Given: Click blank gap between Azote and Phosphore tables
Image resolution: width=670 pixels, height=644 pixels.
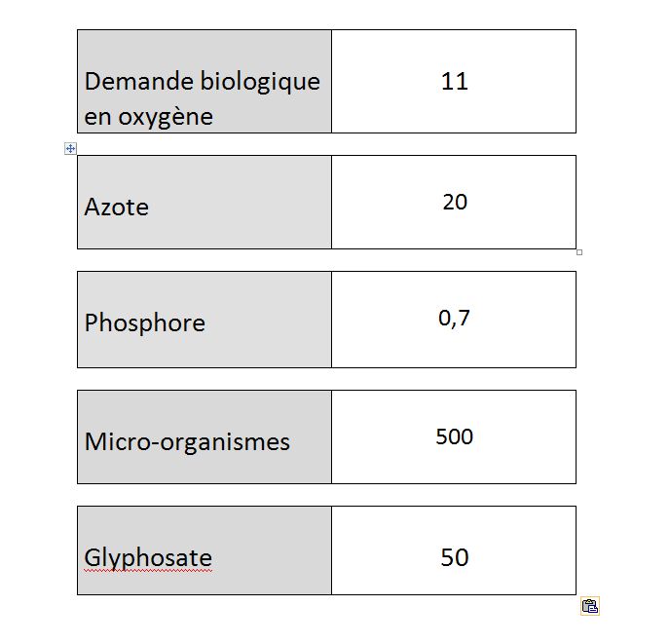Looking at the screenshot, I should (326, 260).
